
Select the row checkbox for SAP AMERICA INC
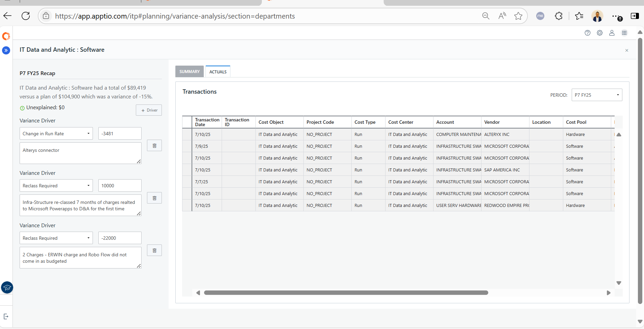click(187, 170)
